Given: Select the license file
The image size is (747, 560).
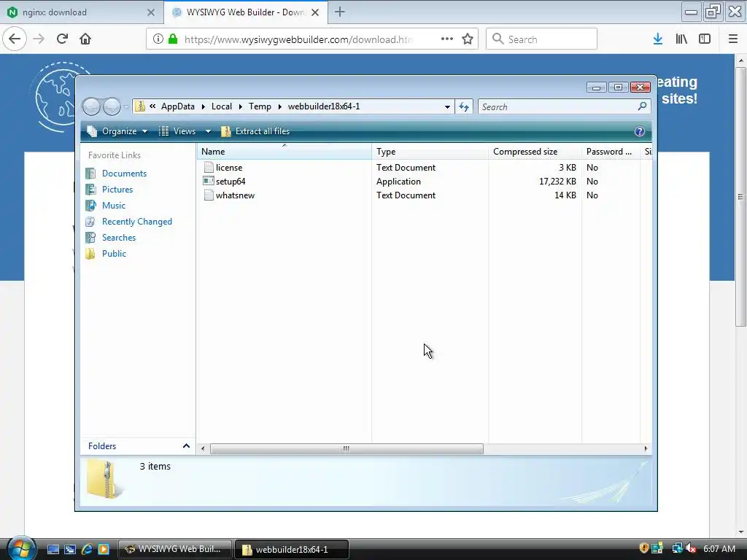Looking at the screenshot, I should point(228,168).
